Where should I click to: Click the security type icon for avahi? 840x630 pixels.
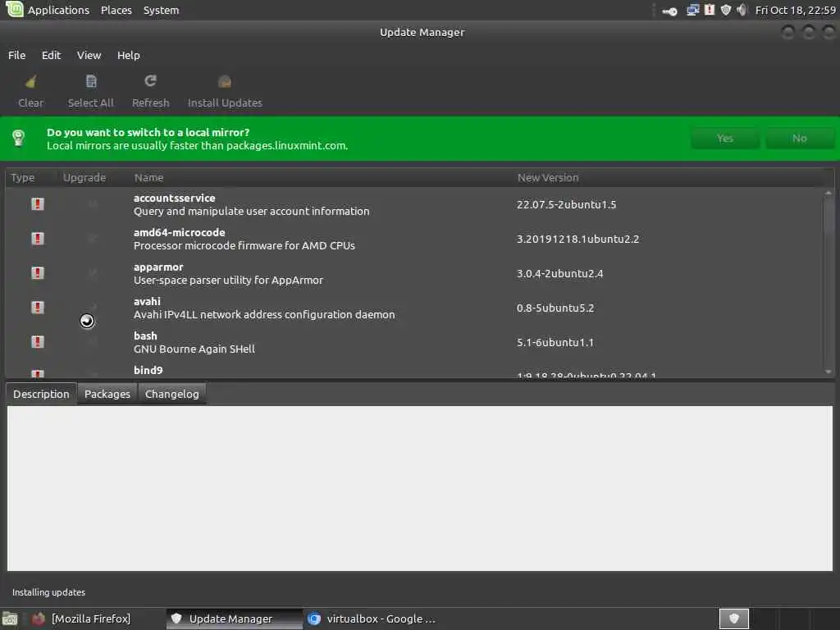point(38,308)
